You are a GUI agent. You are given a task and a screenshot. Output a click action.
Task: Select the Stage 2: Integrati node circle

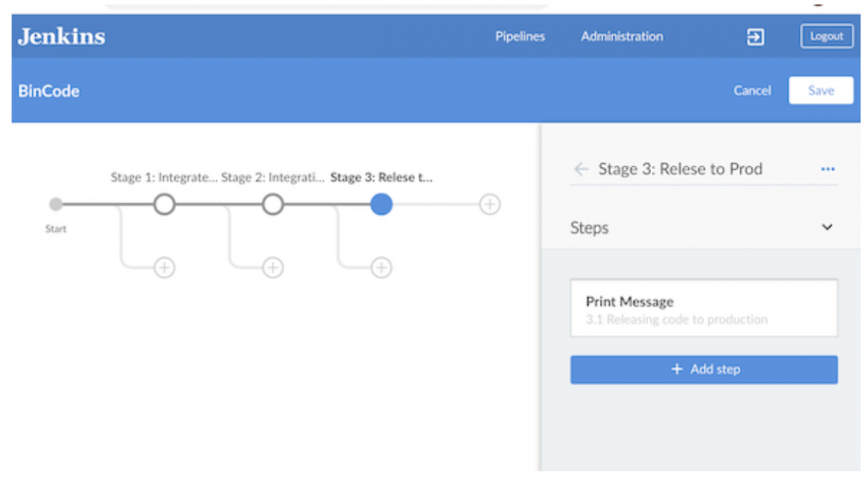273,204
